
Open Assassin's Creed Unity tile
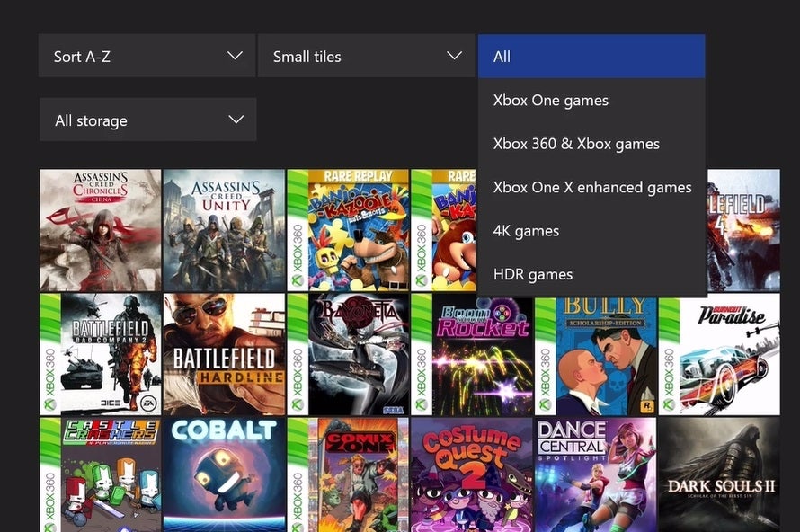click(x=224, y=230)
